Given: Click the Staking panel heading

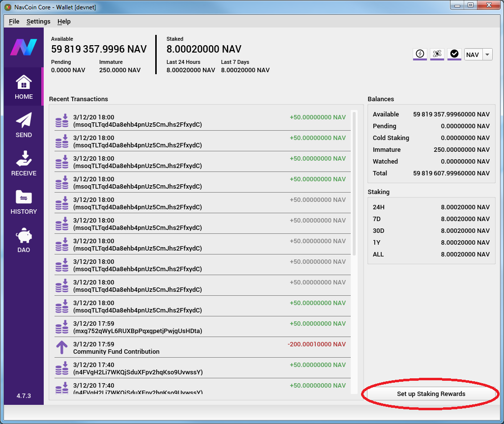Looking at the screenshot, I should [378, 192].
